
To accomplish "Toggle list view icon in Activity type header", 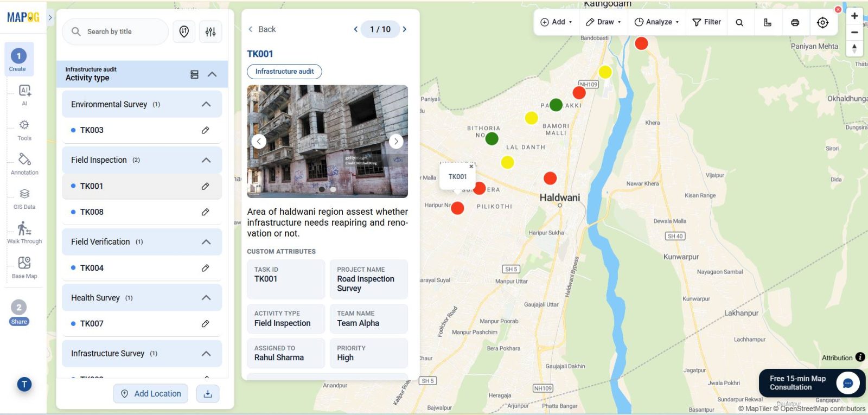I will click(194, 74).
